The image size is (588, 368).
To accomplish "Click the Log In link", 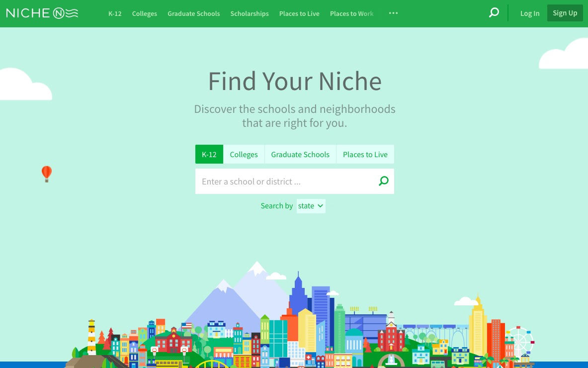I will (x=529, y=13).
